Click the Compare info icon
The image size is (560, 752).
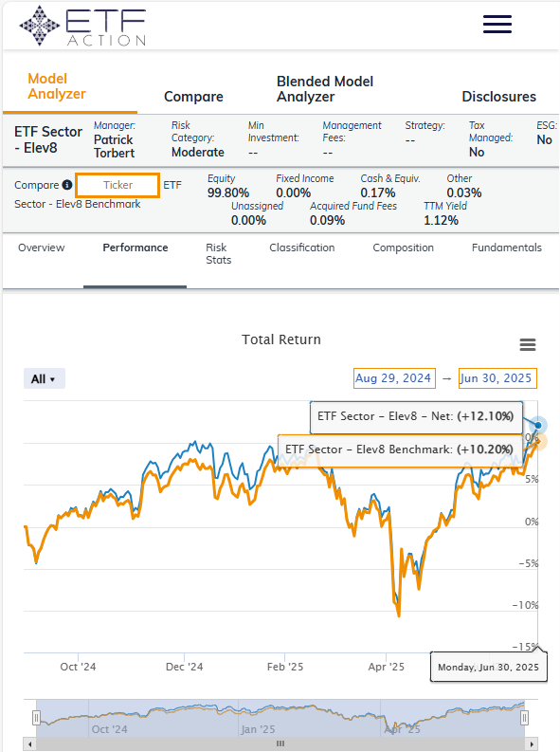pos(67,185)
